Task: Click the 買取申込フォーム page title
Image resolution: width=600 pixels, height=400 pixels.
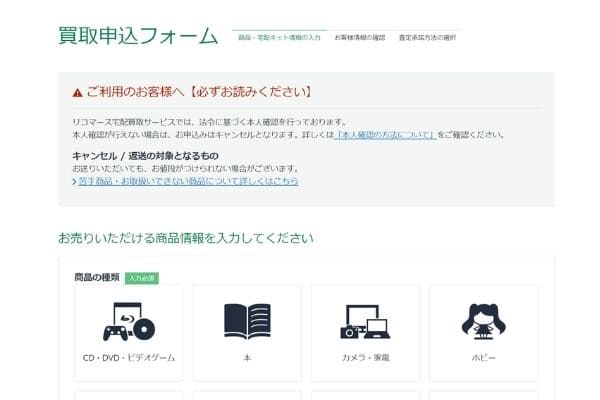Action: [x=138, y=36]
